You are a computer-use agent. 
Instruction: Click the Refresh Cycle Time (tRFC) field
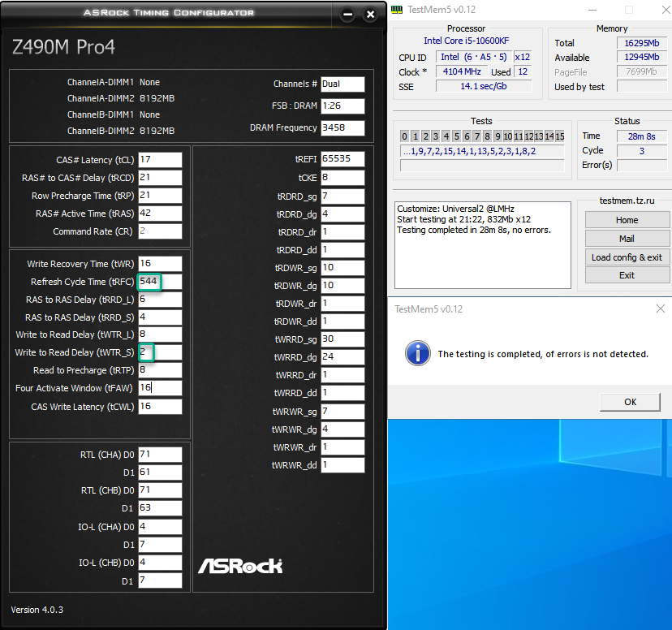pyautogui.click(x=160, y=282)
